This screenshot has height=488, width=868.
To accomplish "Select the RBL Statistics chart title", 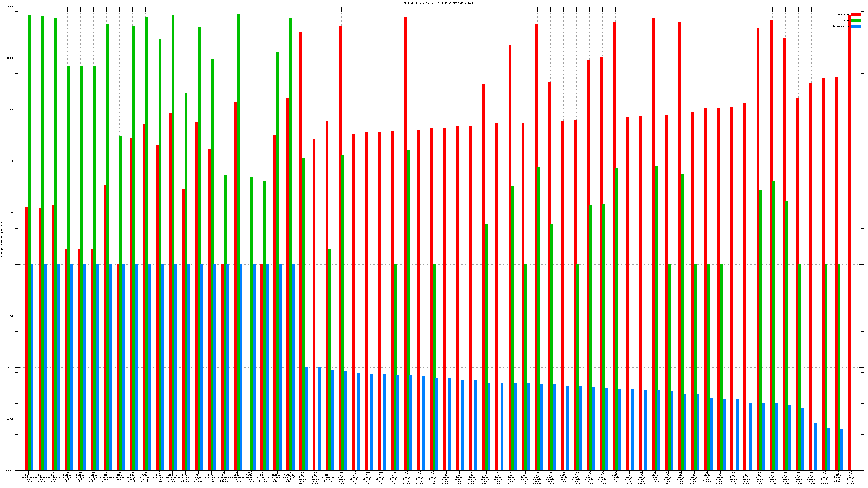I will coord(439,3).
